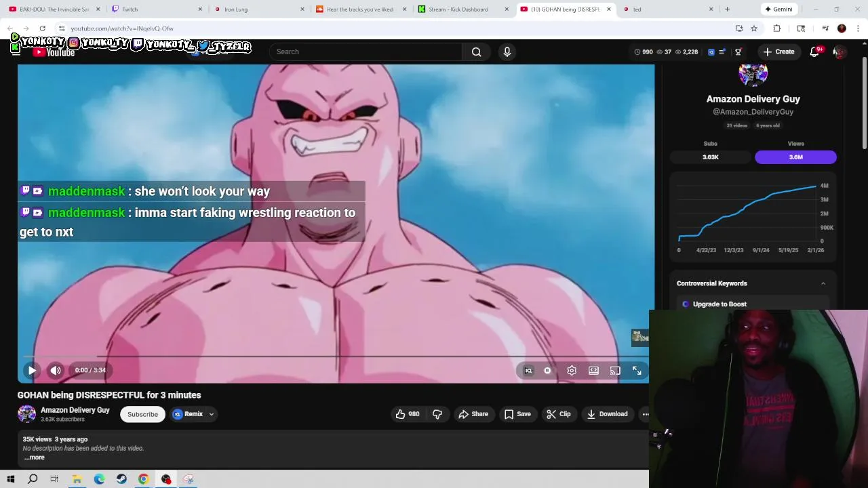
Task: Click vidIQ trophy icon in YouTube header
Action: [738, 52]
